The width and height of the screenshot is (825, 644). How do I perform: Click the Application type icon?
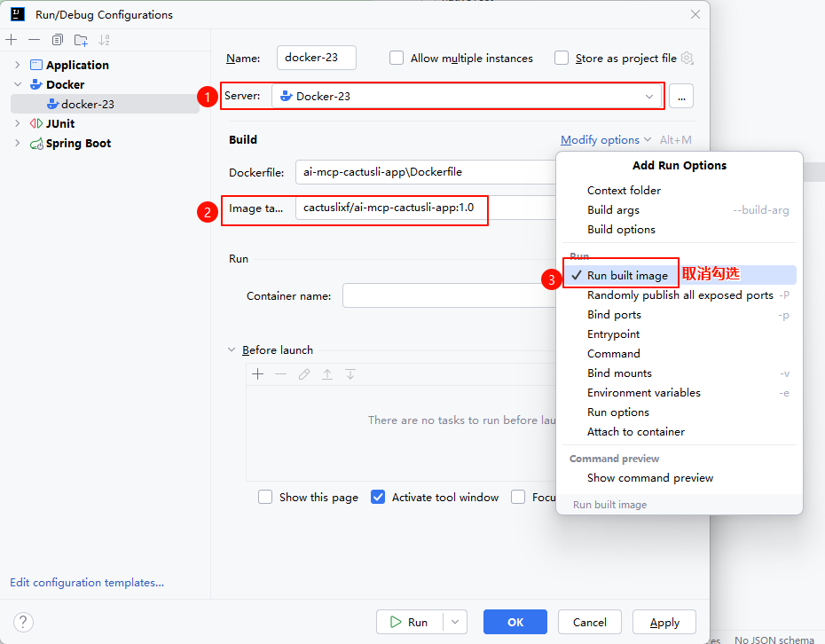tap(36, 65)
